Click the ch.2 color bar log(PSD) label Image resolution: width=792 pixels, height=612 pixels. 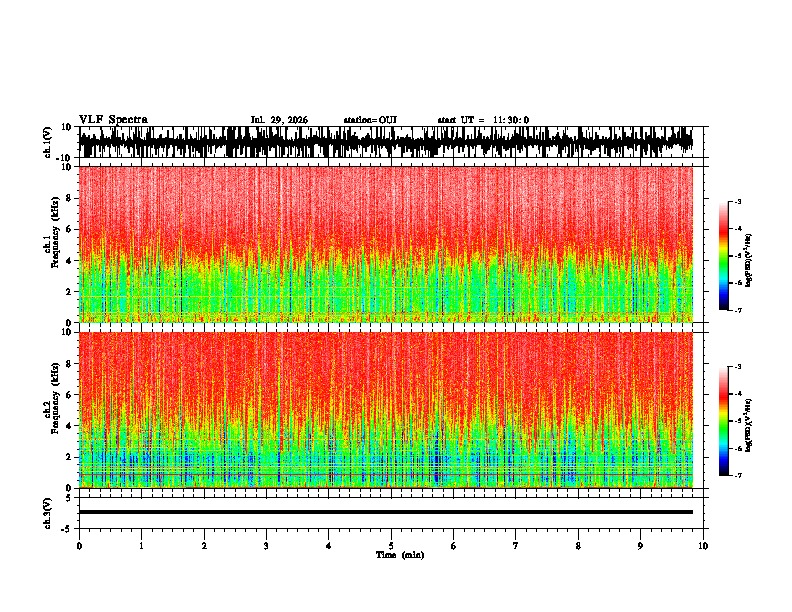[748, 425]
